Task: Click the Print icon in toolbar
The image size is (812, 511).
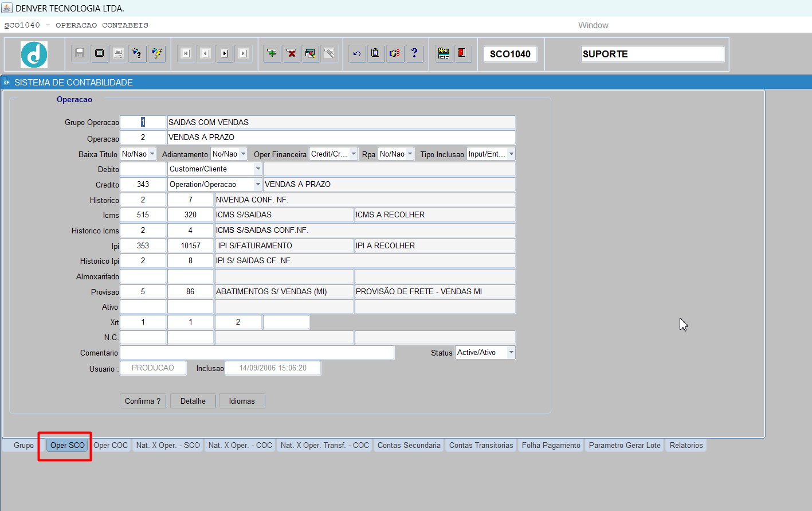Action: tap(119, 53)
